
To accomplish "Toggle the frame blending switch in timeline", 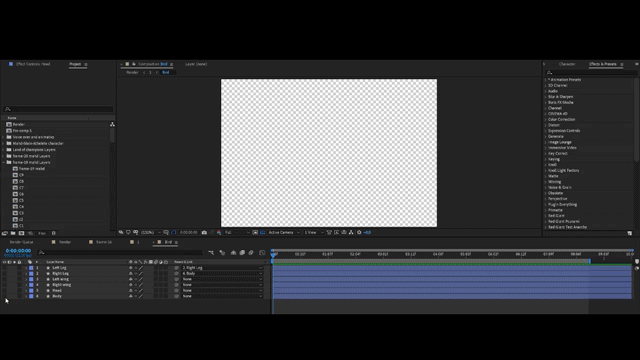I will click(x=242, y=253).
